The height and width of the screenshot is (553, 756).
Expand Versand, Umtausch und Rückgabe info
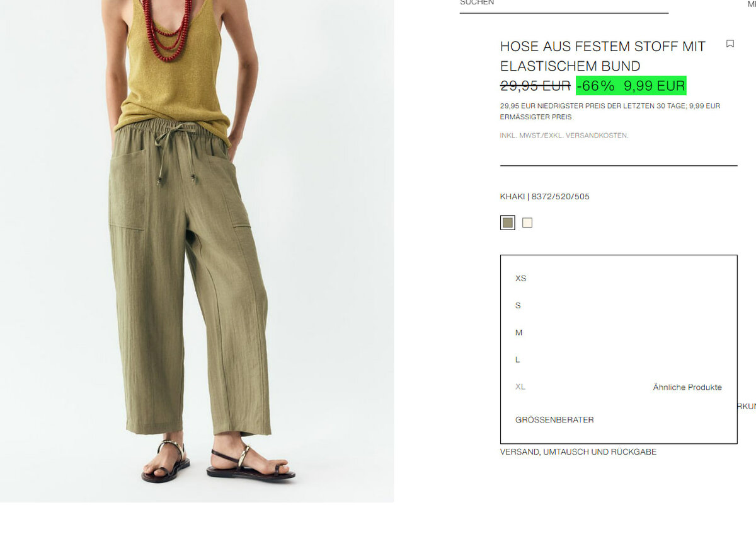pos(578,451)
